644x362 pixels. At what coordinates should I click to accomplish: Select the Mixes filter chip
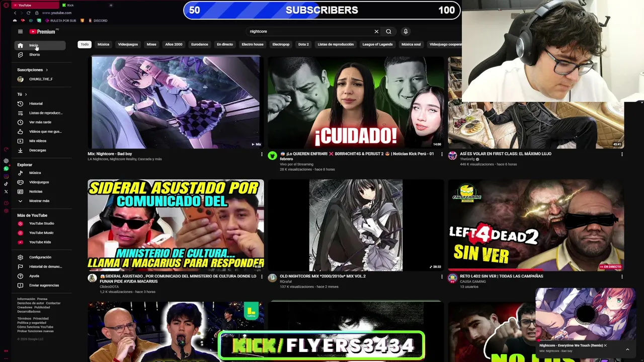(x=151, y=44)
